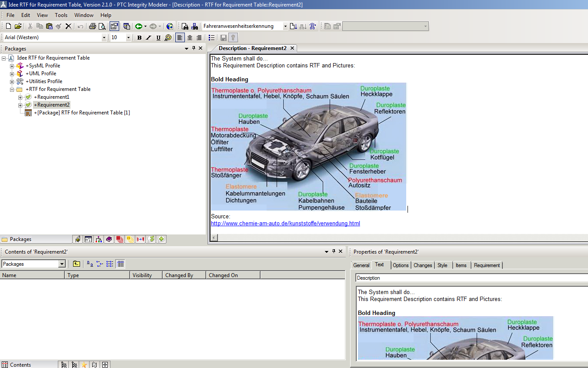Click the Open folder toolbar icon
The width and height of the screenshot is (588, 368).
(x=18, y=27)
